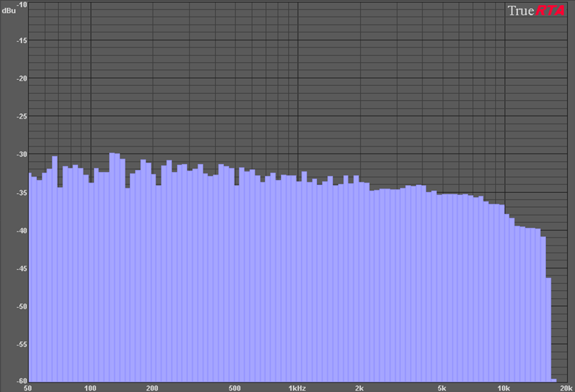Image resolution: width=575 pixels, height=392 pixels.
Task: Click the -10 level axis label
Action: [22, 5]
